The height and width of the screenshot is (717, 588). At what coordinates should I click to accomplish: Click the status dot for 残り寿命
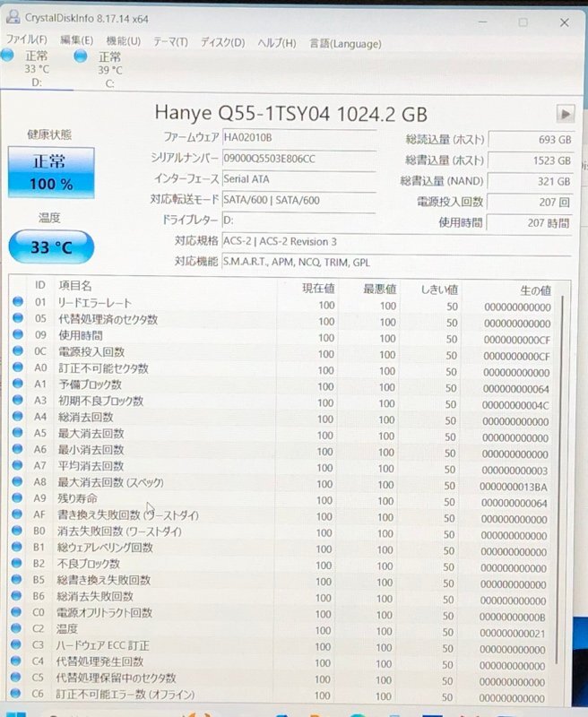coord(17,497)
